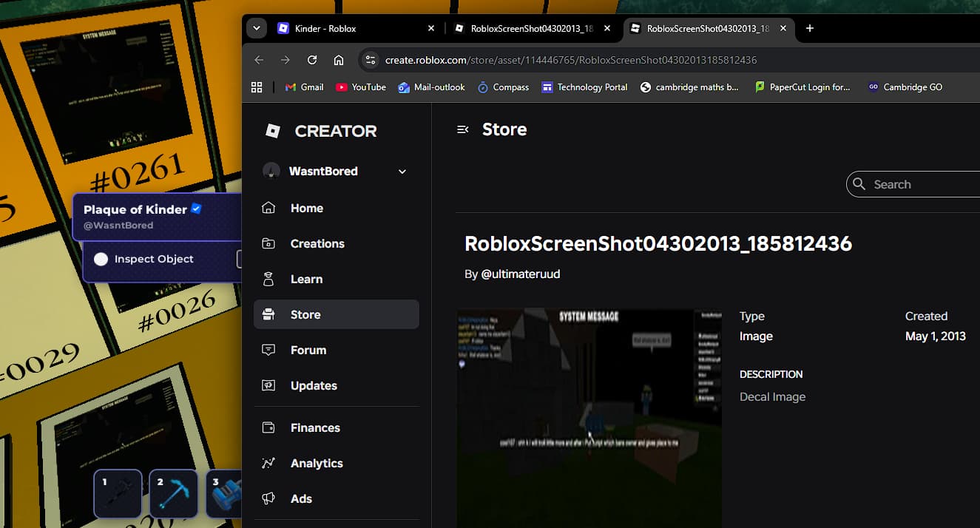The width and height of the screenshot is (980, 528).
Task: Switch to the middle RobloxScreenShot tab
Action: tap(533, 29)
